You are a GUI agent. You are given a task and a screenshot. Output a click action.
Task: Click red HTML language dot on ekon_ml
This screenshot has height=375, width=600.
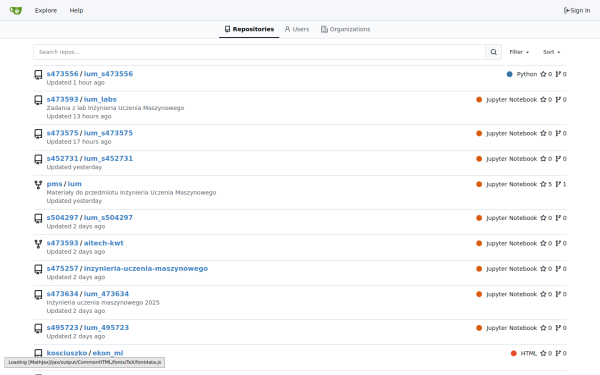point(514,353)
